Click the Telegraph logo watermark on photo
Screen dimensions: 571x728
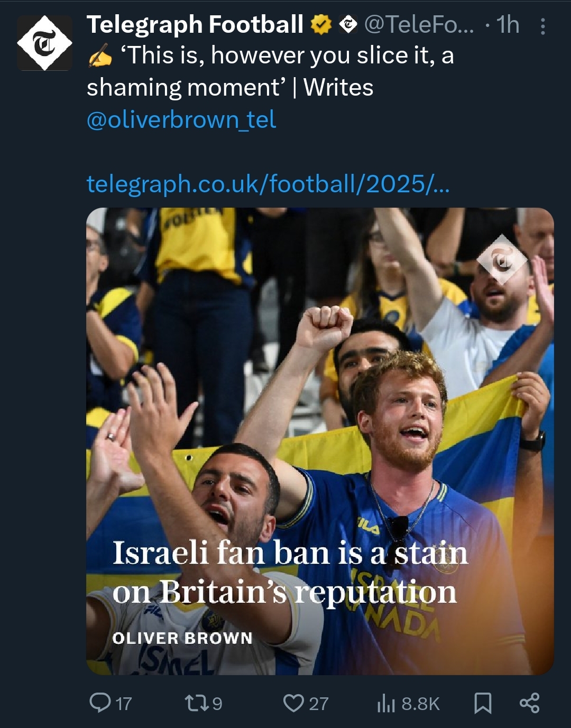click(x=502, y=260)
